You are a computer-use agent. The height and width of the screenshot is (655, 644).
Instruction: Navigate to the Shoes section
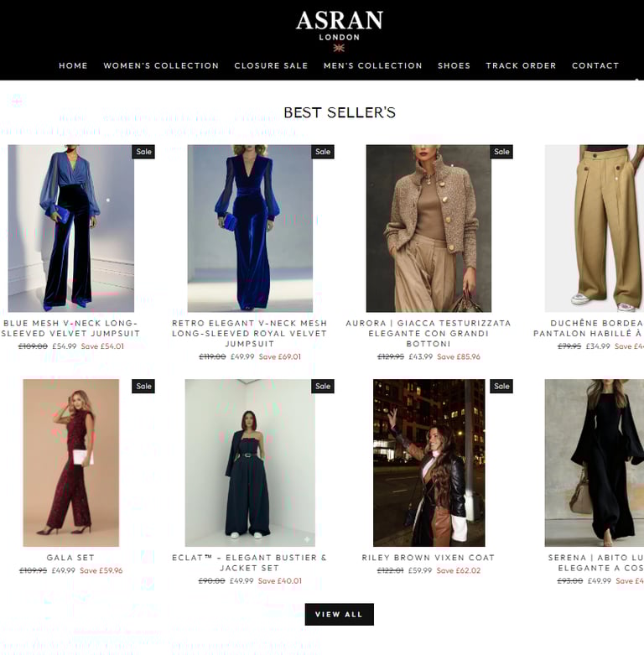454,65
